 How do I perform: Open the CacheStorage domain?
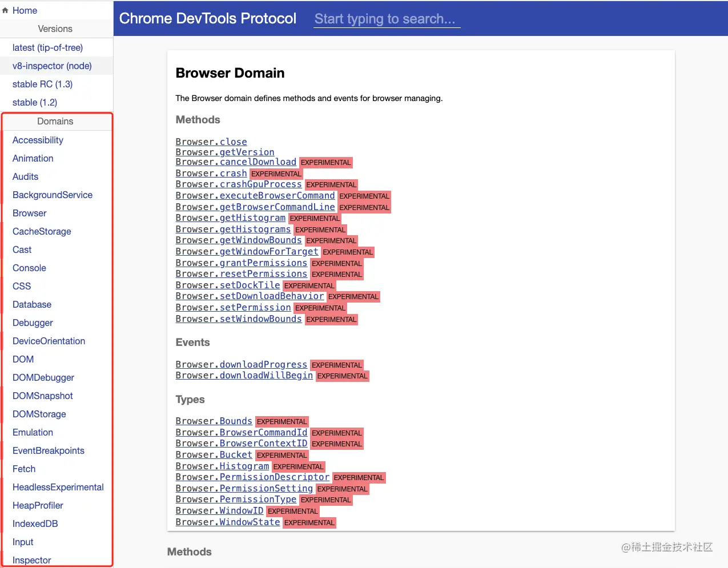point(42,231)
